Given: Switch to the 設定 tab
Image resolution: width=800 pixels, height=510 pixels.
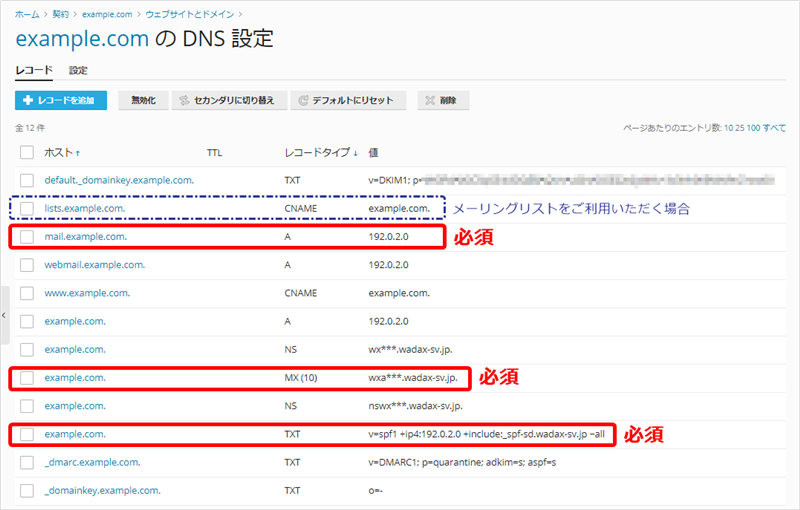Looking at the screenshot, I should click(78, 70).
